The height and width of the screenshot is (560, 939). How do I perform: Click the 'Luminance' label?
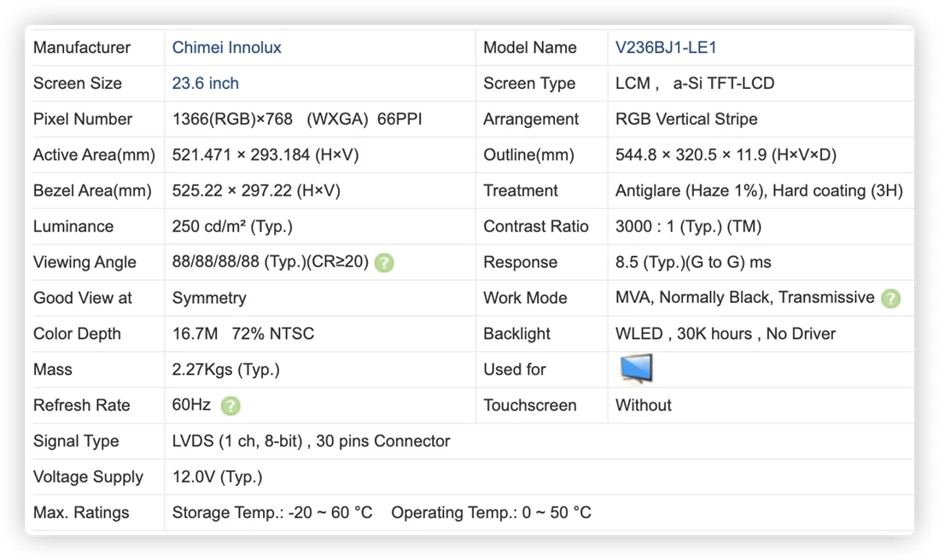(x=73, y=226)
